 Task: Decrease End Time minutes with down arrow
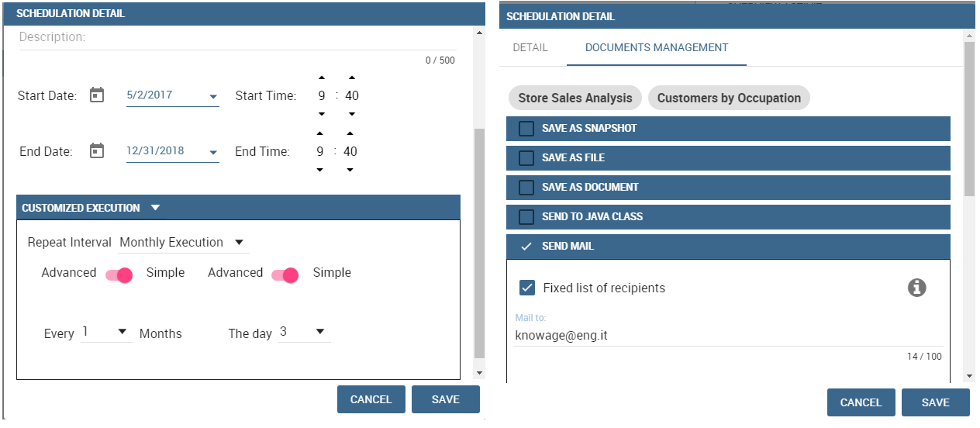(350, 170)
